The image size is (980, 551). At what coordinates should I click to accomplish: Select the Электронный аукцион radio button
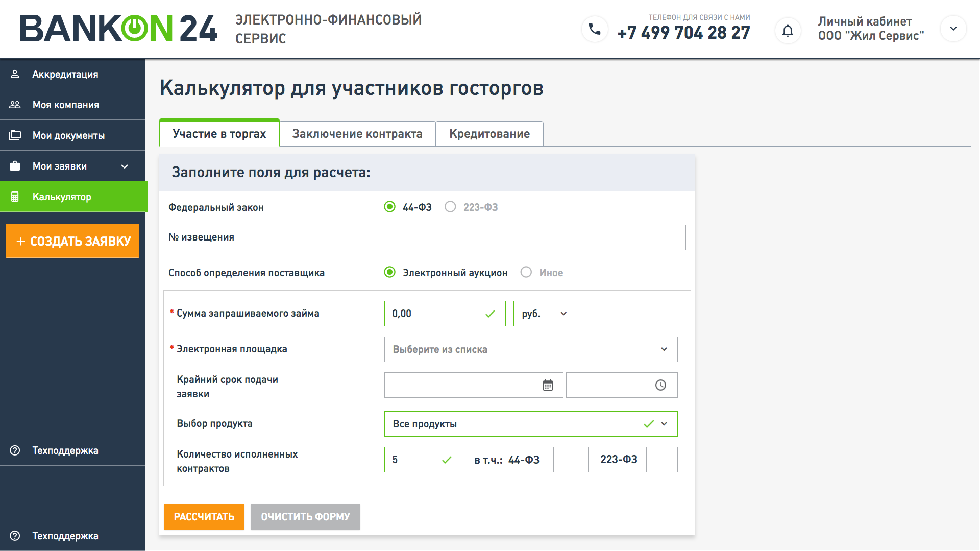point(390,272)
